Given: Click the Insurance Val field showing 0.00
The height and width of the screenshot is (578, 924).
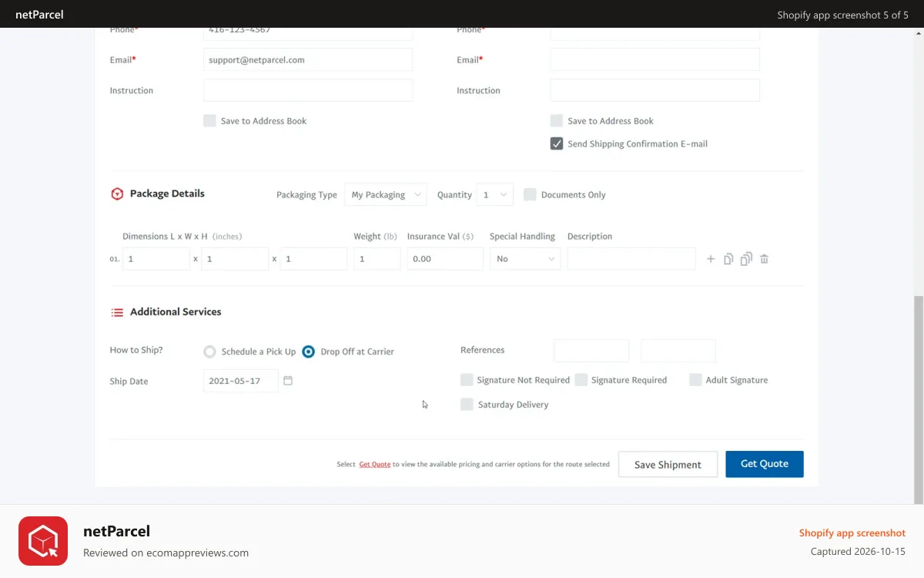Looking at the screenshot, I should (445, 259).
